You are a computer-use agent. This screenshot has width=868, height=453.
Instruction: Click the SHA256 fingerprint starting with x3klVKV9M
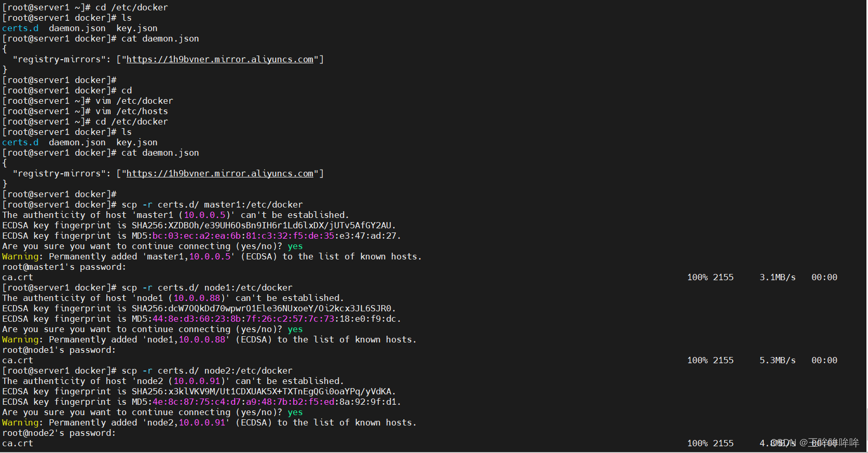click(264, 392)
